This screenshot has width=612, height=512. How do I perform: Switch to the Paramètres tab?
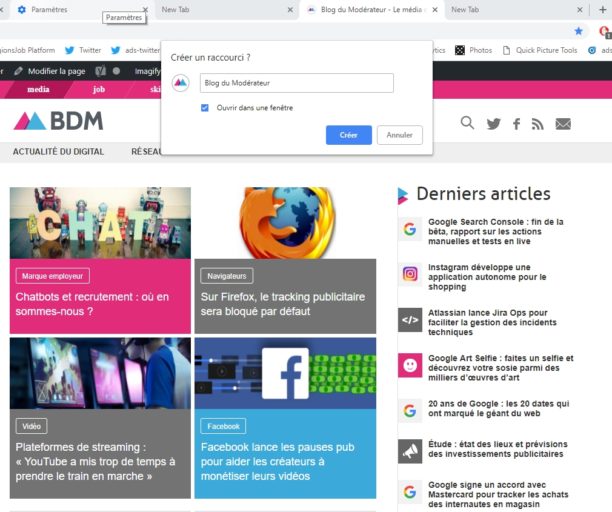78,10
